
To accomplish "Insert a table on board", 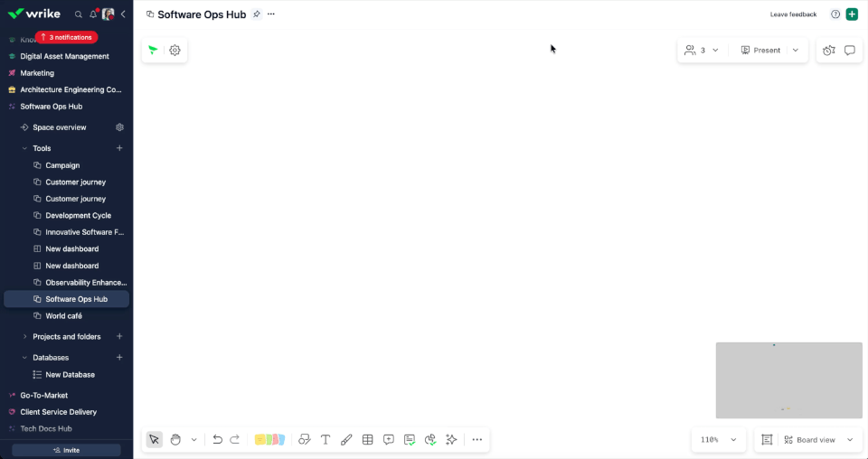I will [x=368, y=440].
